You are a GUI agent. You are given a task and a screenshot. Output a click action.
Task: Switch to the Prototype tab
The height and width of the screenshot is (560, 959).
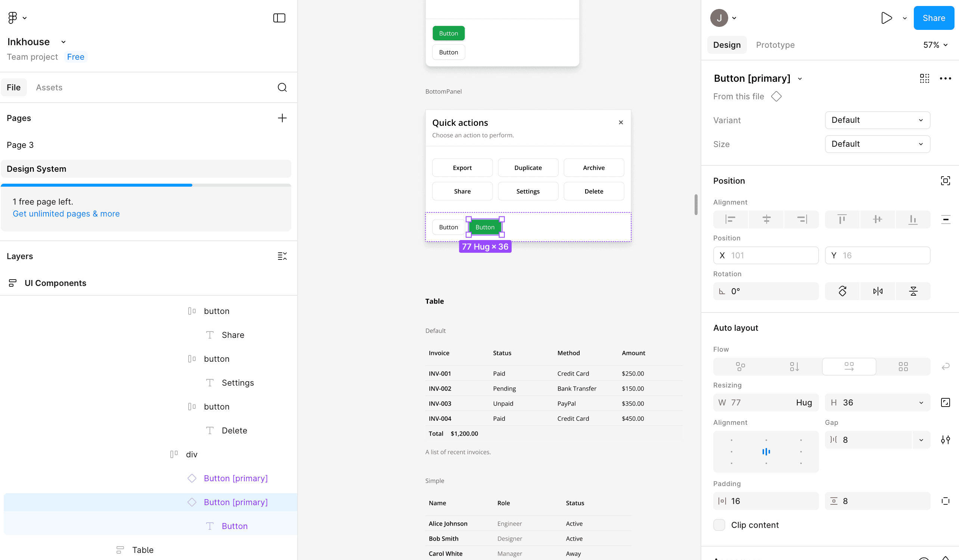click(775, 44)
